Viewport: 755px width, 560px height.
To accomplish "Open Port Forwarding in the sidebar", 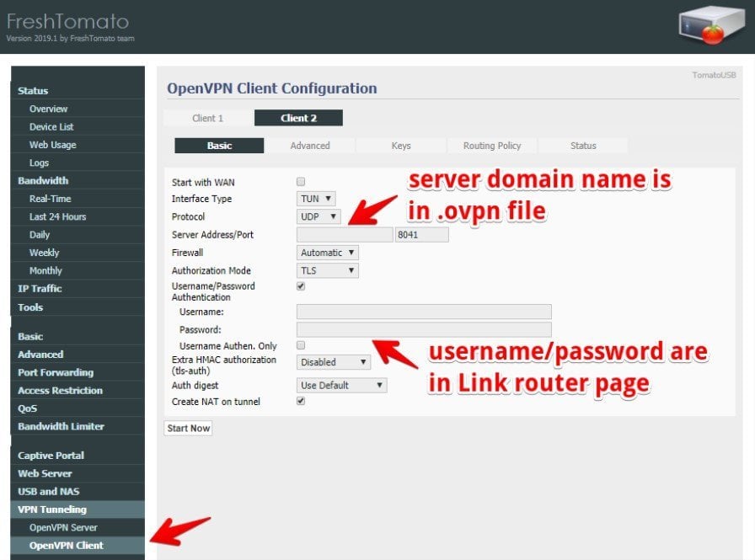I will tap(78, 372).
